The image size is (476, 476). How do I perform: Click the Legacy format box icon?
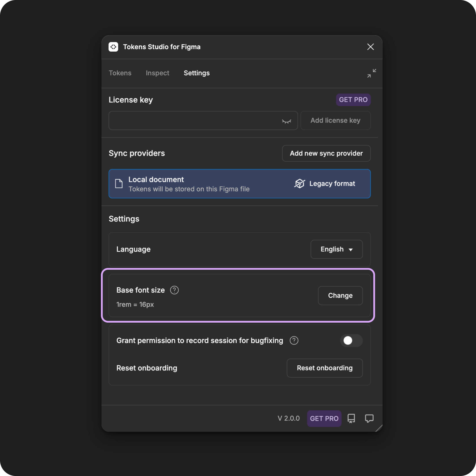300,184
